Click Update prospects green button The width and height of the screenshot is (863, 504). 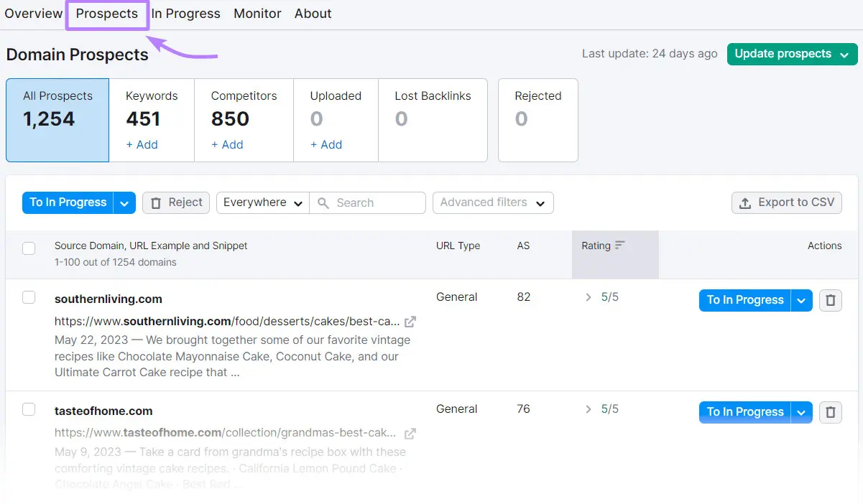tap(792, 54)
